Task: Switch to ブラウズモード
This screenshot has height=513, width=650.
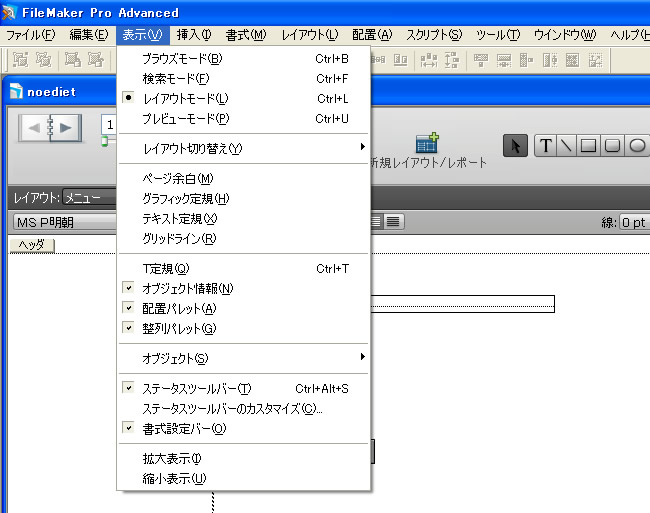Action: click(x=182, y=59)
